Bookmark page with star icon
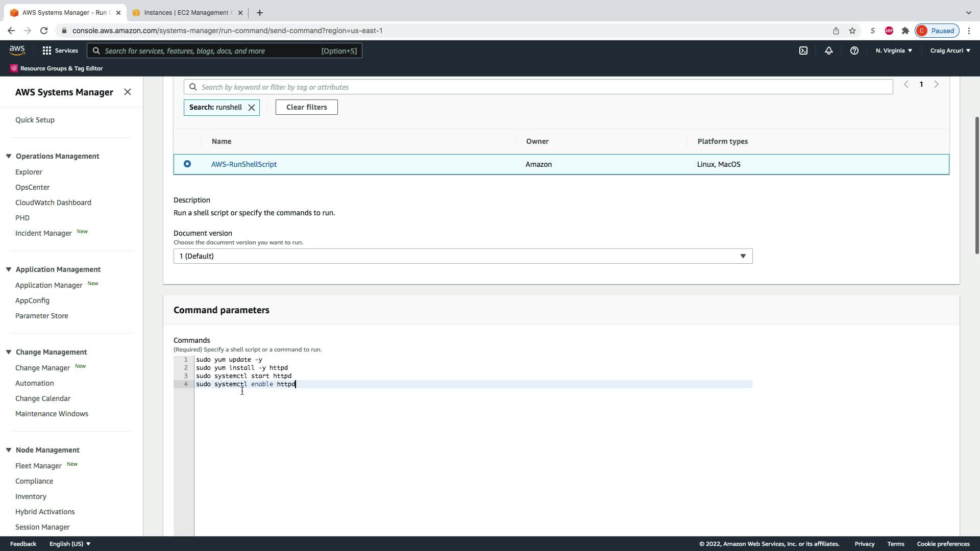Image resolution: width=980 pixels, height=551 pixels. (x=852, y=31)
